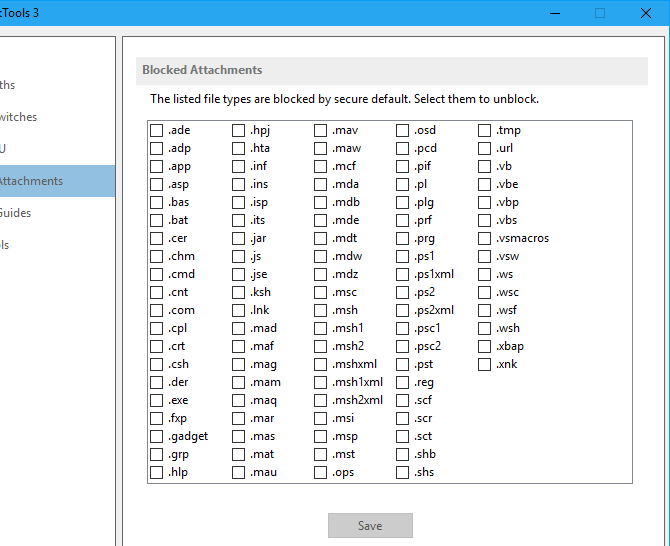Select the .osd checkbox
Screen dimensions: 670x546
pyautogui.click(x=403, y=130)
